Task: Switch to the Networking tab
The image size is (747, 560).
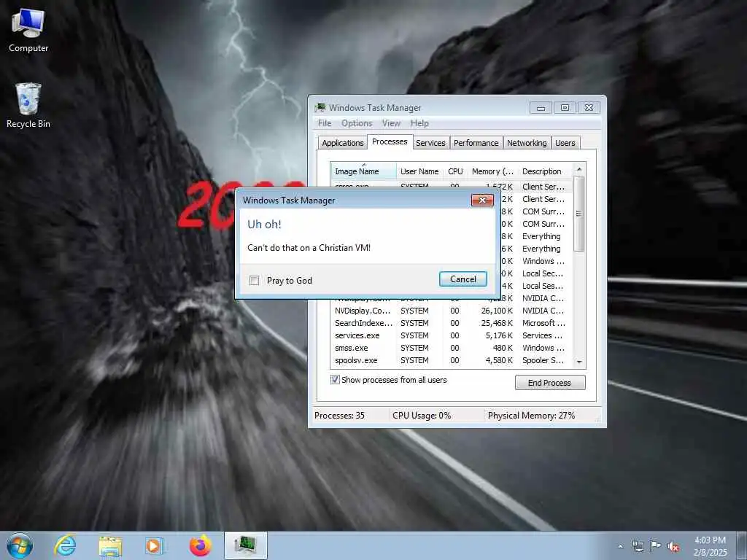Action: point(527,143)
